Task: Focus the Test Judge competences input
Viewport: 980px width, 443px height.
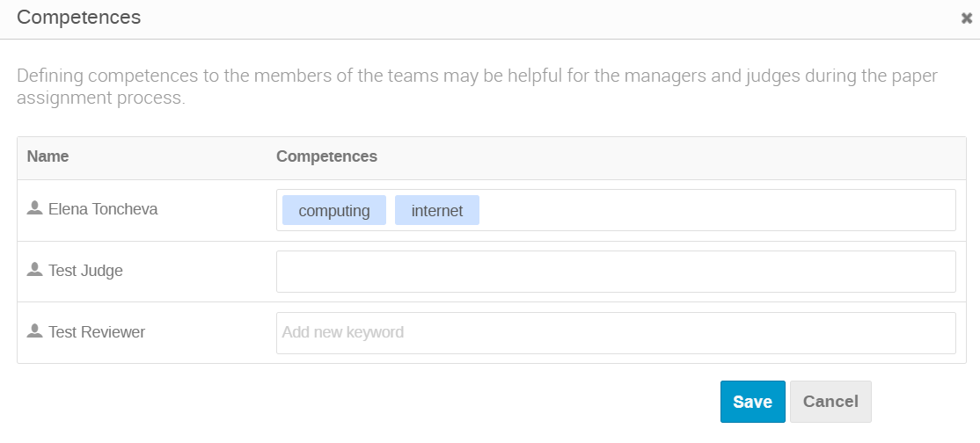Action: pos(617,272)
